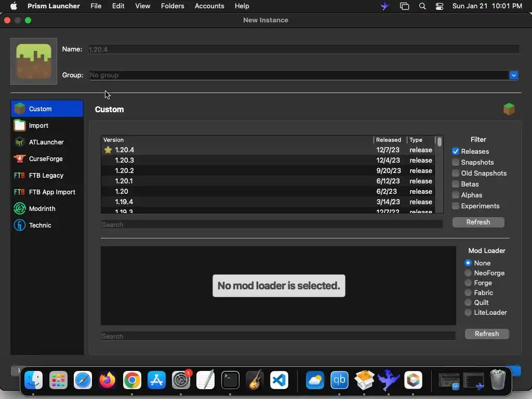Image resolution: width=532 pixels, height=399 pixels.
Task: Open the ATLauncher modpack source
Action: coord(47,142)
